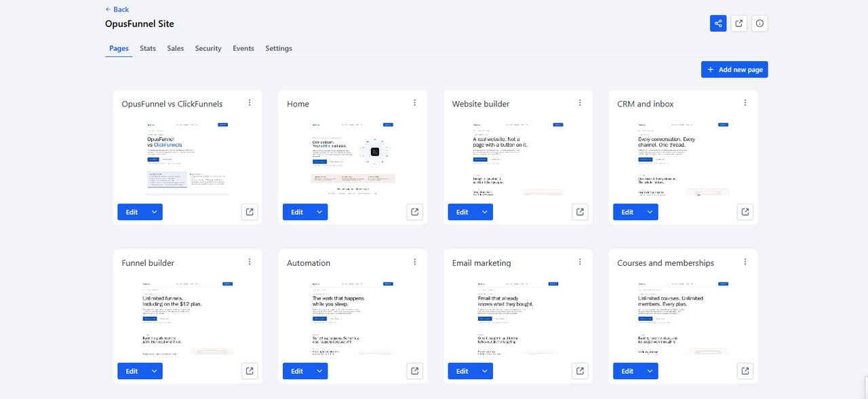Open Courses and memberships page externally
The height and width of the screenshot is (399, 868).
(745, 370)
